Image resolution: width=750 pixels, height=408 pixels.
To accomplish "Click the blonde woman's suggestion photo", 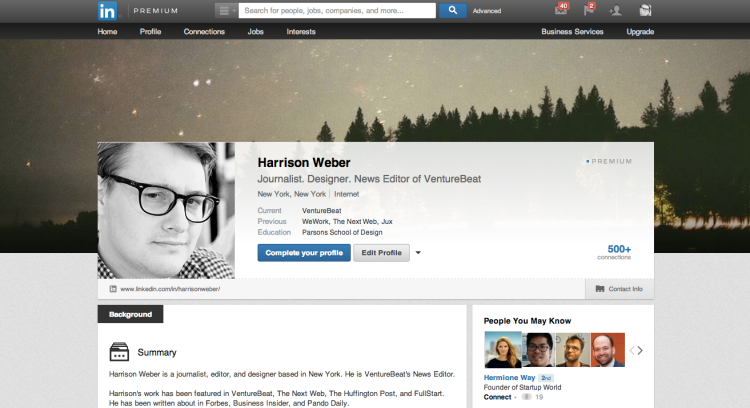I will 503,350.
